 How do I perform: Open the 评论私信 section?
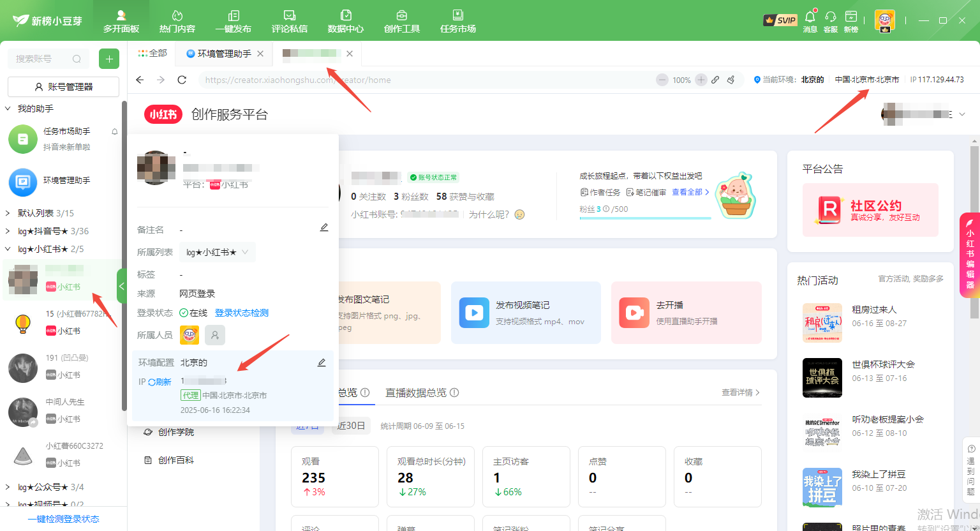(x=290, y=21)
